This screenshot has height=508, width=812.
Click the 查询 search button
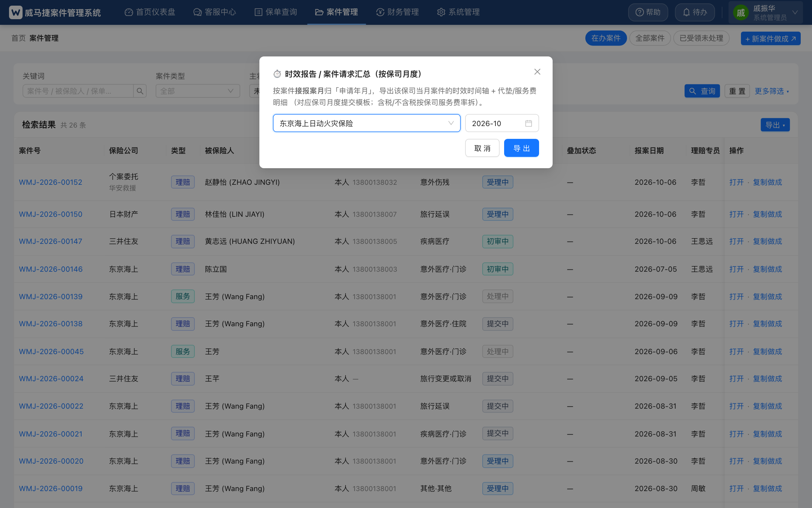click(702, 91)
